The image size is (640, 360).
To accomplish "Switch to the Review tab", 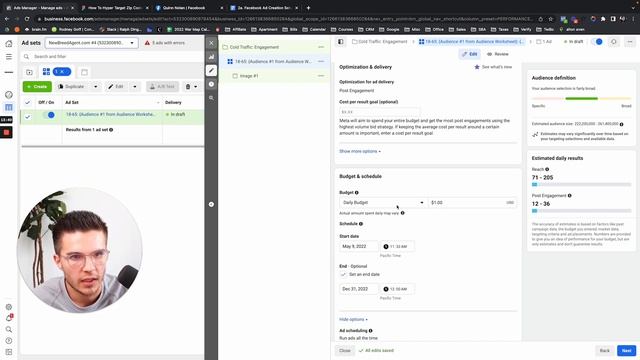I will click(x=498, y=54).
